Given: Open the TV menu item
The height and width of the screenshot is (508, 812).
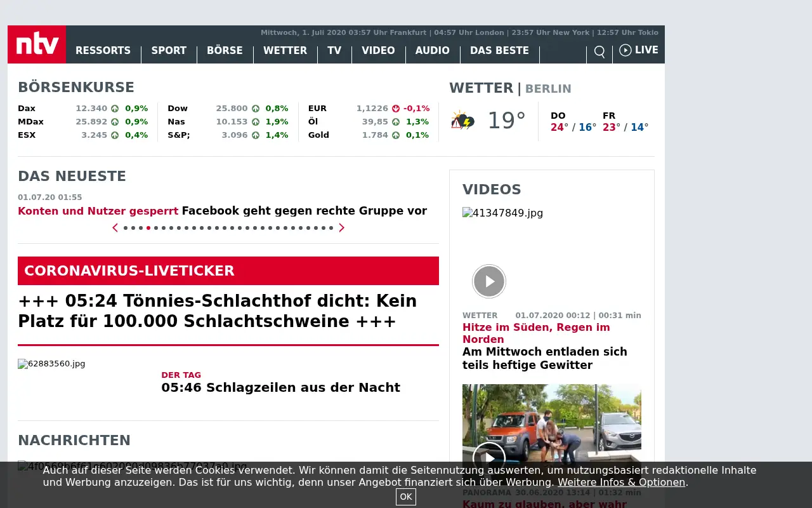Looking at the screenshot, I should click(334, 51).
